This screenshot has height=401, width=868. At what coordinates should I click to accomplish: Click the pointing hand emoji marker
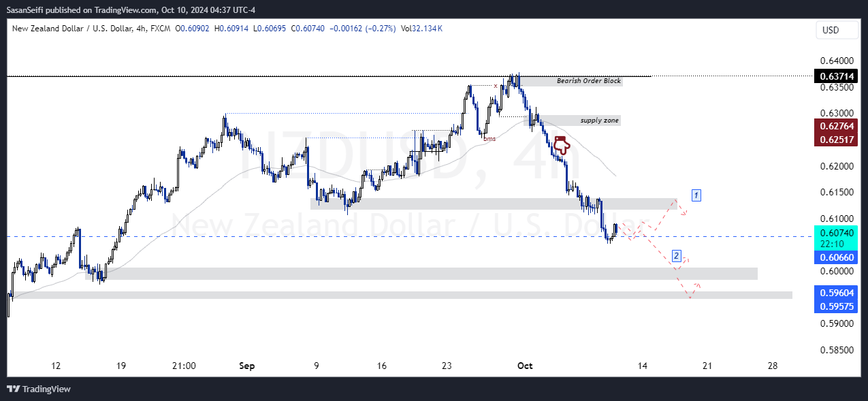pos(561,144)
